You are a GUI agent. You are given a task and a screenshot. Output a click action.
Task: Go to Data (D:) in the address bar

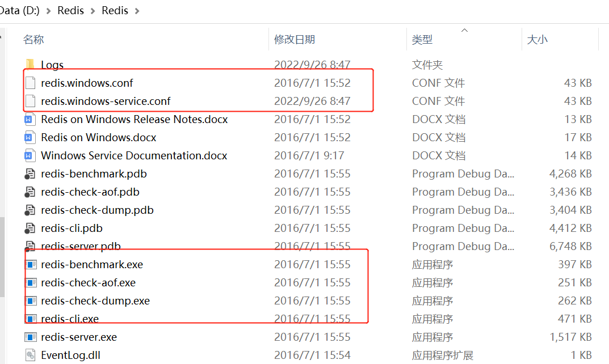click(19, 10)
